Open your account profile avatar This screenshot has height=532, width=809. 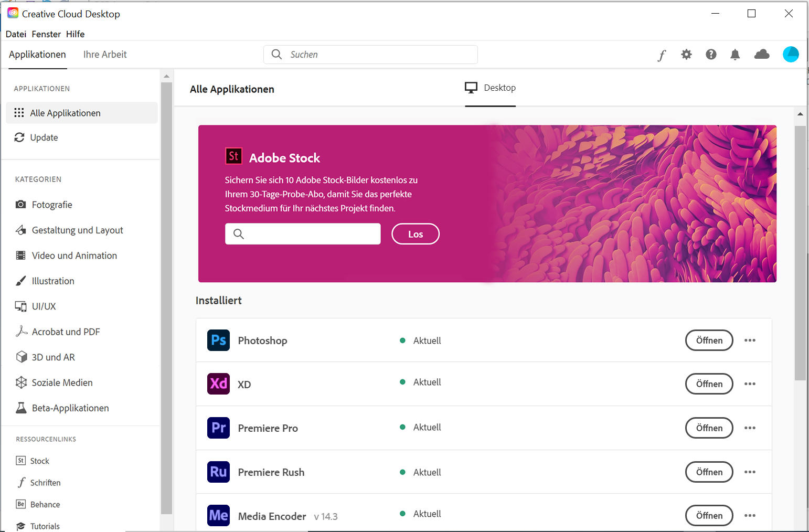pyautogui.click(x=791, y=54)
